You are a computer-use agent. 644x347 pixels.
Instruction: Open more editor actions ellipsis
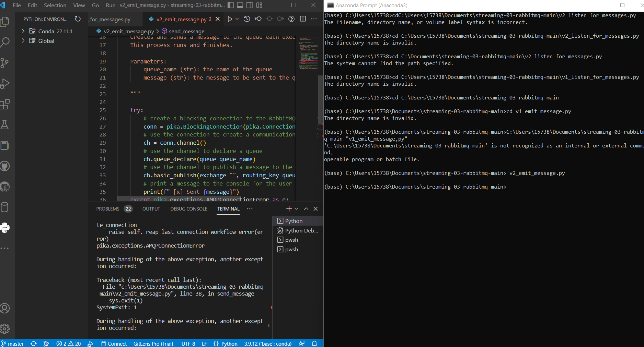(314, 19)
